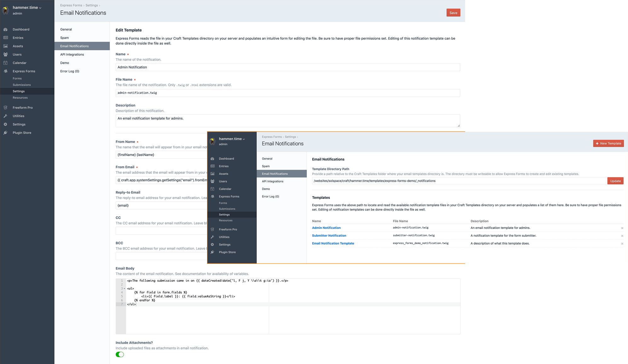The width and height of the screenshot is (628, 364).
Task: Open Resources subitem in main sidebar
Action: coord(20,98)
